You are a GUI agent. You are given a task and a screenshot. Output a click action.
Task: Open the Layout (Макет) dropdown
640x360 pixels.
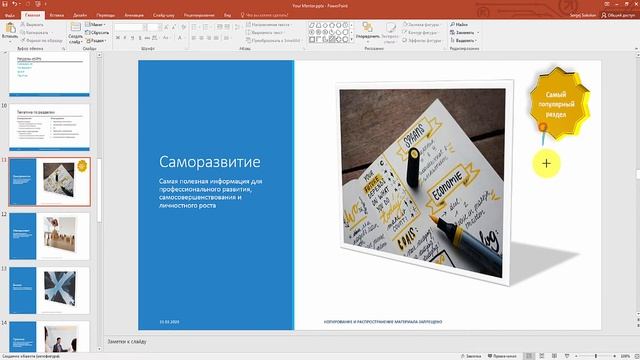pyautogui.click(x=96, y=24)
